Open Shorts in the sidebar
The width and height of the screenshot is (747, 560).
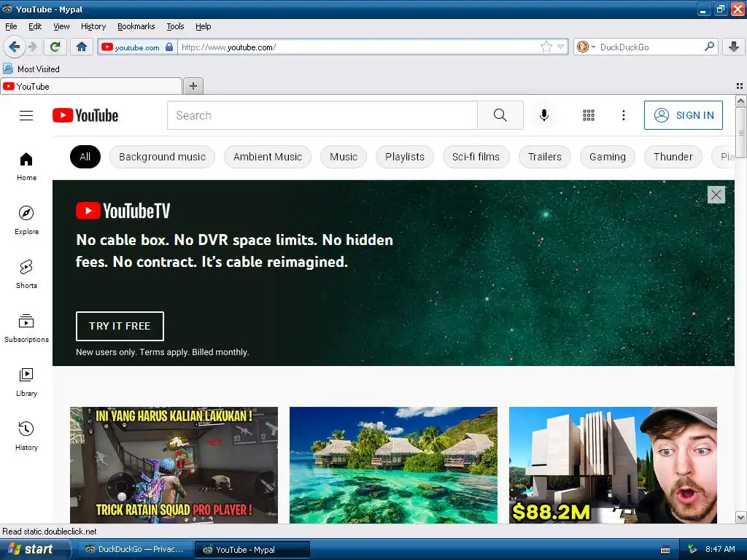coord(26,274)
